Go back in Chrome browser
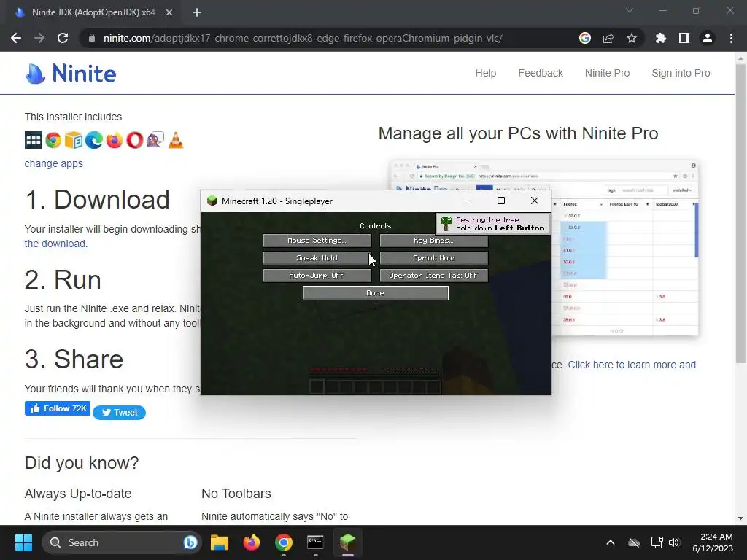The height and width of the screenshot is (560, 747). click(16, 38)
